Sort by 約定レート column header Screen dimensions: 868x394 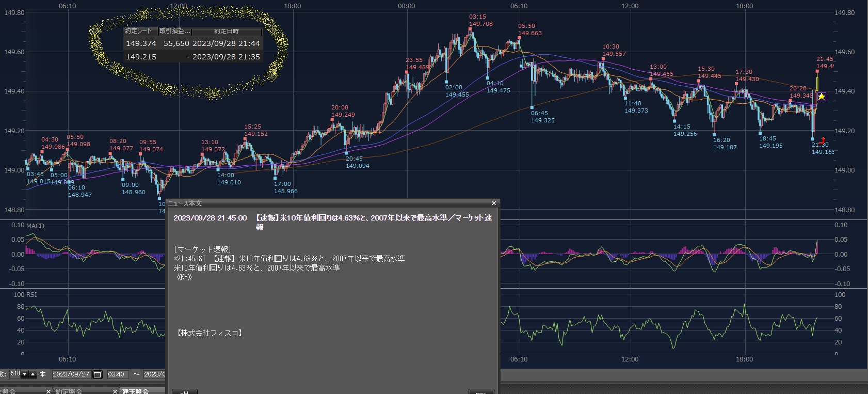(140, 31)
